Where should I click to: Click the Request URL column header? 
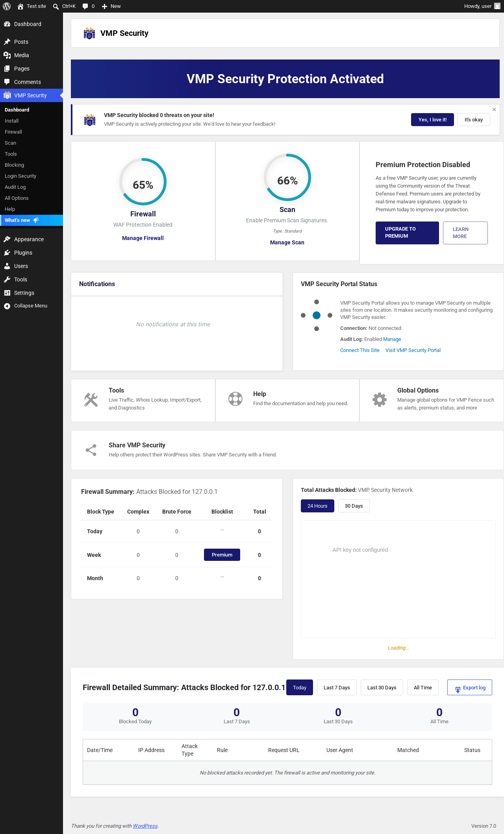point(284,750)
